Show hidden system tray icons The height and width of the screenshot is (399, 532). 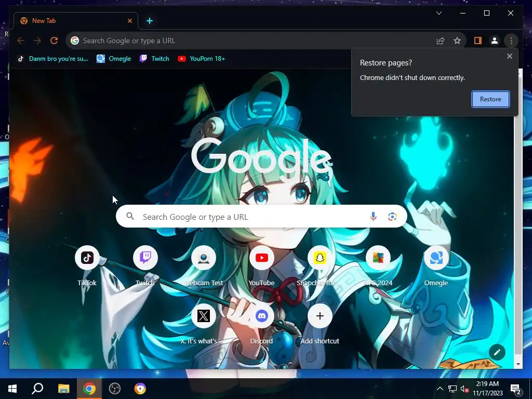pos(440,389)
